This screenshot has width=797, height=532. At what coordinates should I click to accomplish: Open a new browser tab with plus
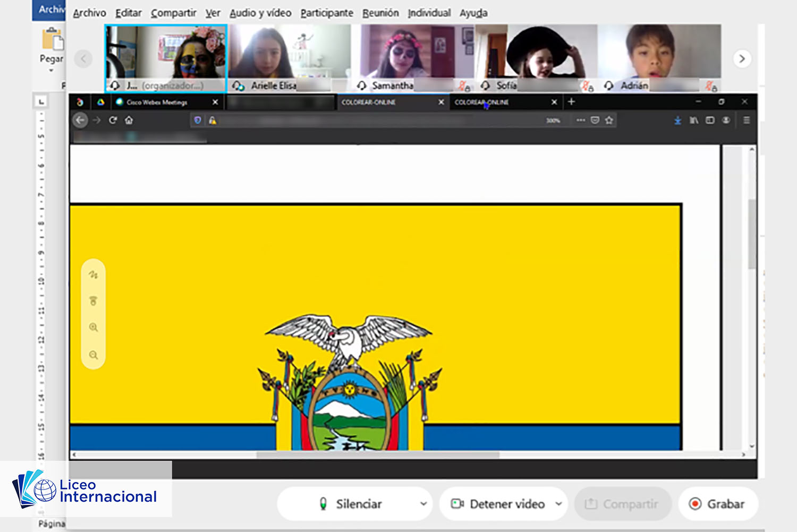pyautogui.click(x=571, y=102)
